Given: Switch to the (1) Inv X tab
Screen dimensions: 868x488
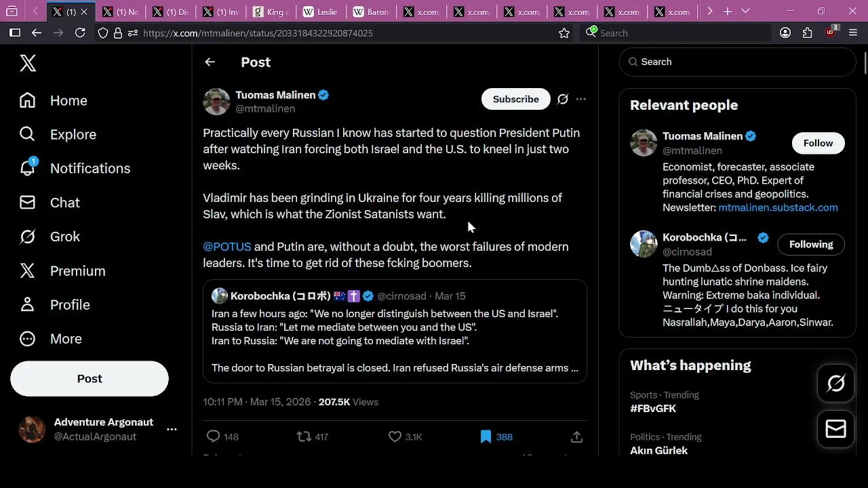Looking at the screenshot, I should click(x=221, y=12).
